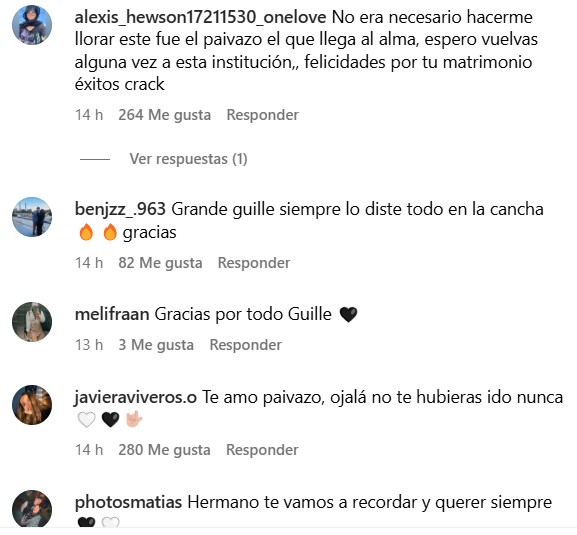
Task: View the 82 Me gusta likes
Action: coord(160,263)
